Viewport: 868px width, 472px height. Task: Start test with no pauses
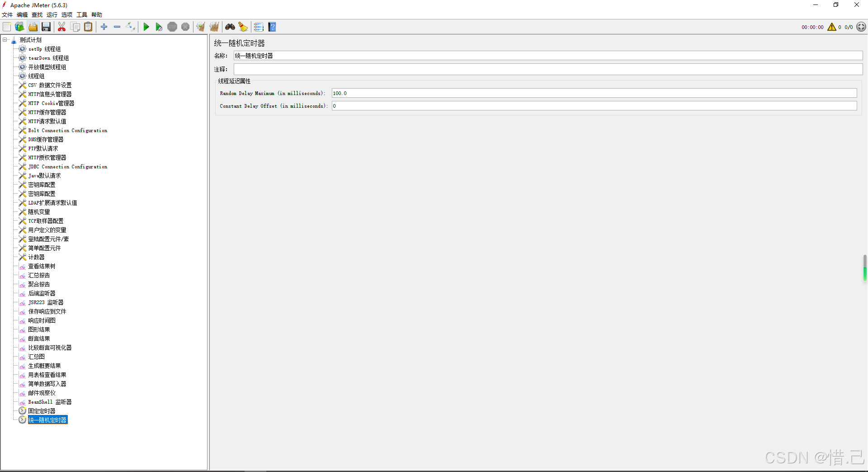[159, 27]
